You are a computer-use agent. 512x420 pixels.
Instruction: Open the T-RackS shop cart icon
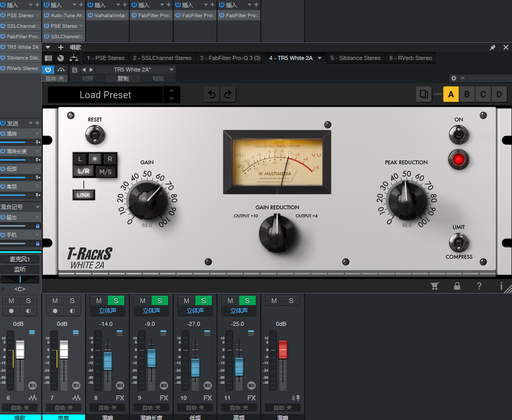434,286
